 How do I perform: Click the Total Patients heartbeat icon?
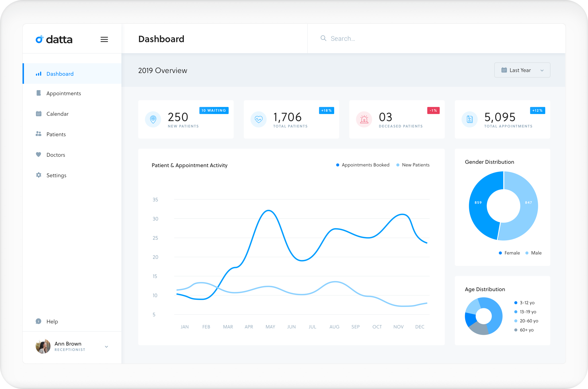pos(259,119)
